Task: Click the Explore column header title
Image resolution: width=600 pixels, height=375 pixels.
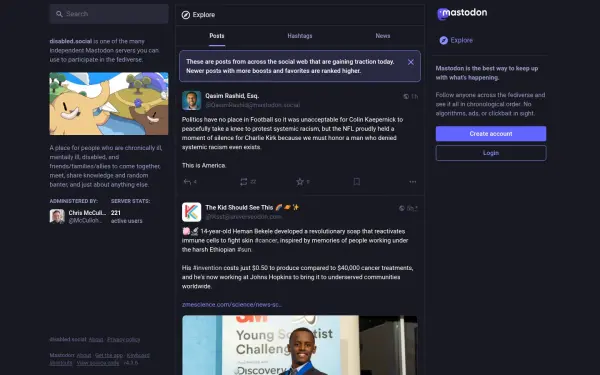Action: [204, 15]
